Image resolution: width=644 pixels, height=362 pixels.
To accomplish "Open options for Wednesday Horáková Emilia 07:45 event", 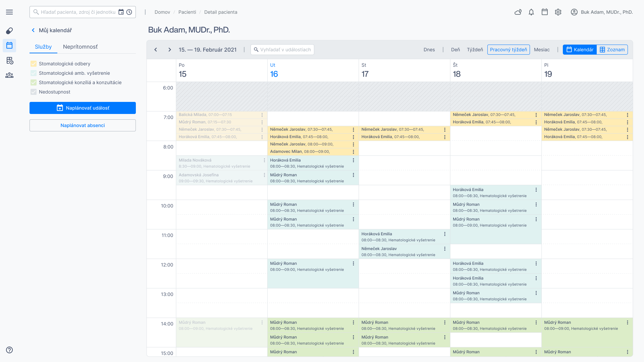I will coord(445,137).
